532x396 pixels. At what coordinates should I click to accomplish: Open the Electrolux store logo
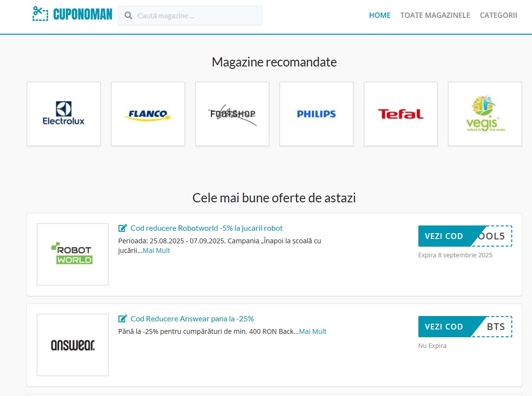point(64,114)
